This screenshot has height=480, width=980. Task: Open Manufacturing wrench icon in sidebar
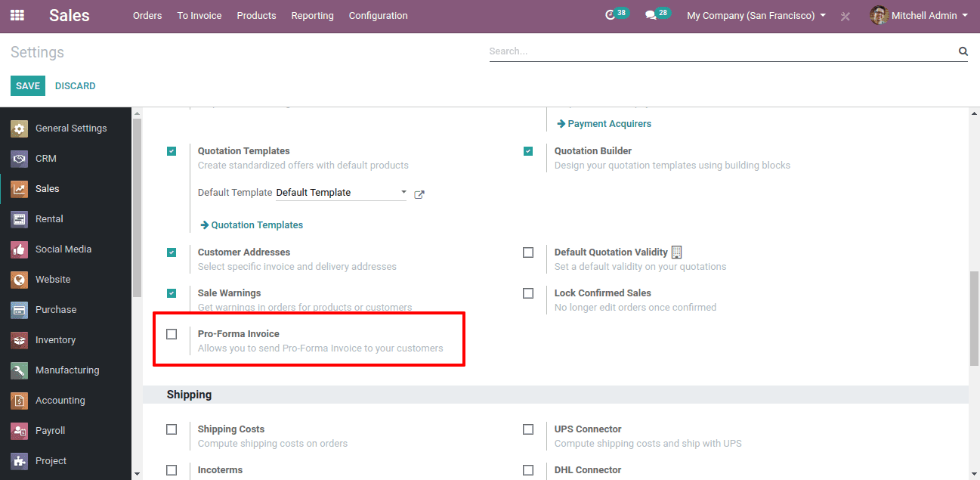coord(20,370)
